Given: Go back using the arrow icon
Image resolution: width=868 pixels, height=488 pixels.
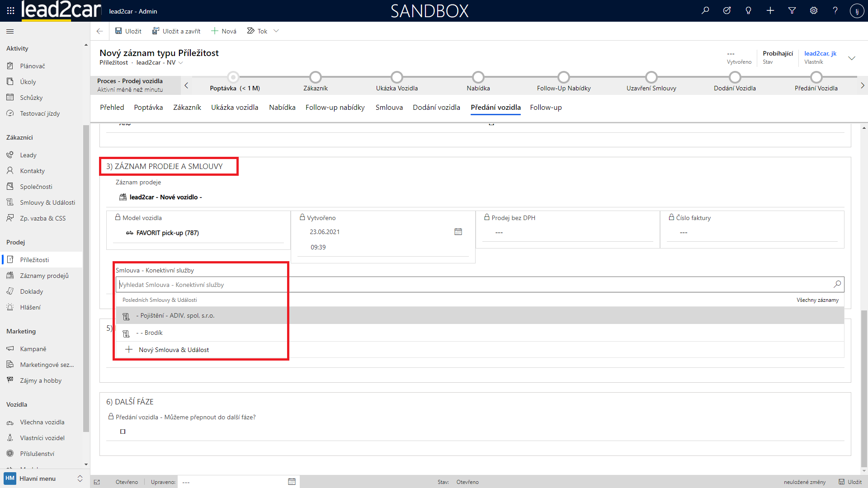Looking at the screenshot, I should pos(100,31).
